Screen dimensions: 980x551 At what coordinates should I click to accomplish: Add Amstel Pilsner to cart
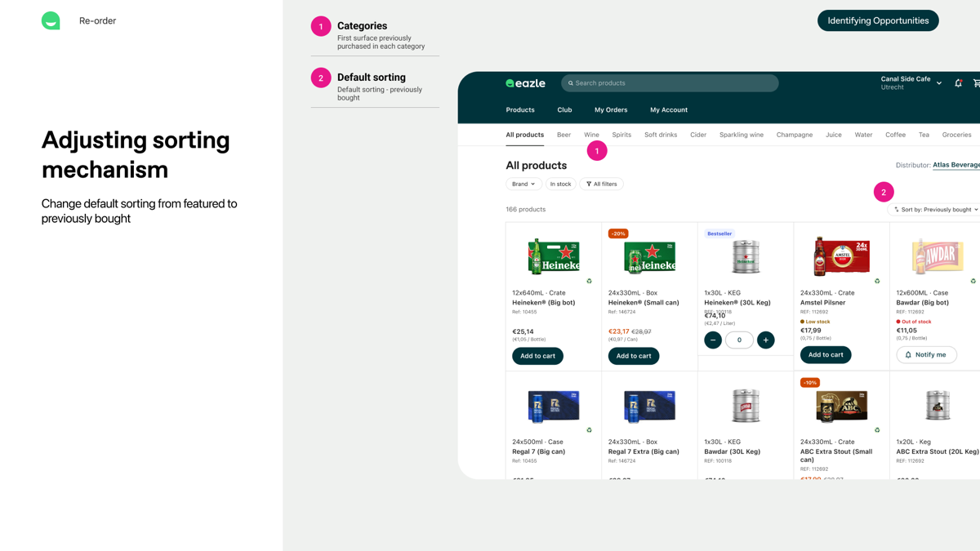pos(826,355)
